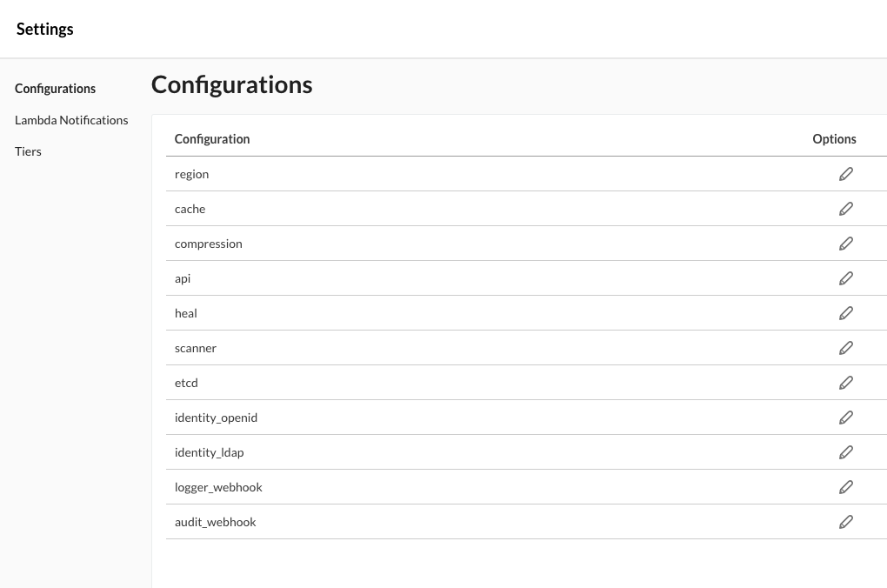Open the Tiers settings page
The height and width of the screenshot is (588, 887).
(28, 151)
